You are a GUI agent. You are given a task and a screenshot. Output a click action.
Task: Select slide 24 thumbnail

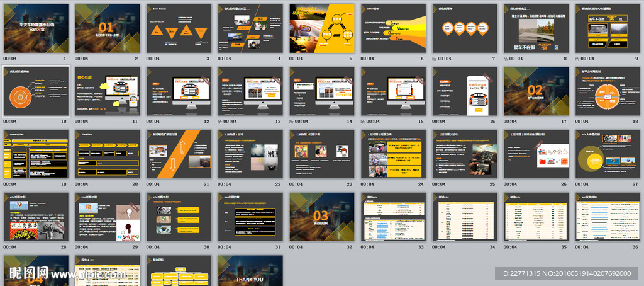pos(394,154)
